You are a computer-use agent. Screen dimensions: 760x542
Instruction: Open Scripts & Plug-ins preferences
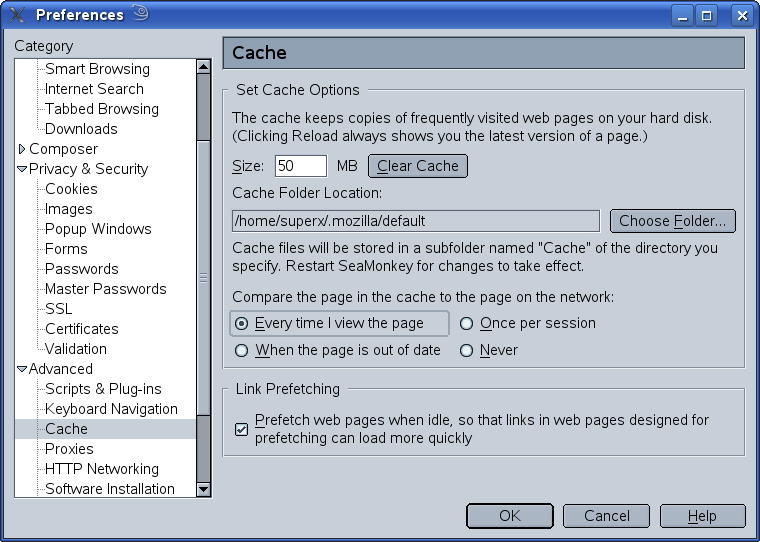point(103,389)
